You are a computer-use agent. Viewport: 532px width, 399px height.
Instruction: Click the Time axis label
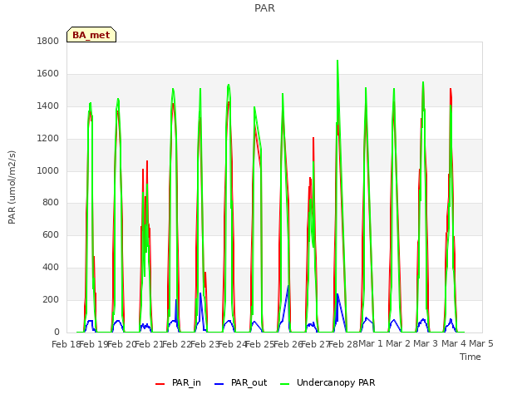470,357
